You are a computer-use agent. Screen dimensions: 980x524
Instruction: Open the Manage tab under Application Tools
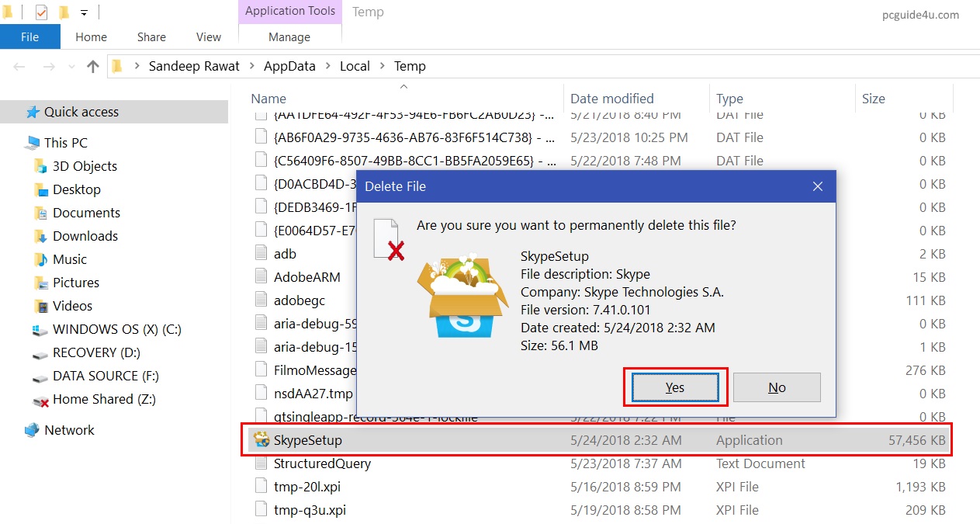tap(289, 37)
